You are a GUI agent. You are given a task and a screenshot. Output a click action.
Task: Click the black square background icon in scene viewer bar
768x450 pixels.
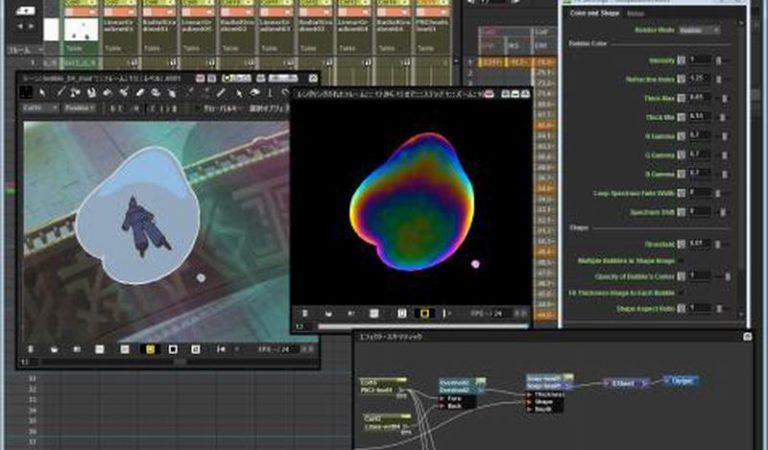pos(173,349)
